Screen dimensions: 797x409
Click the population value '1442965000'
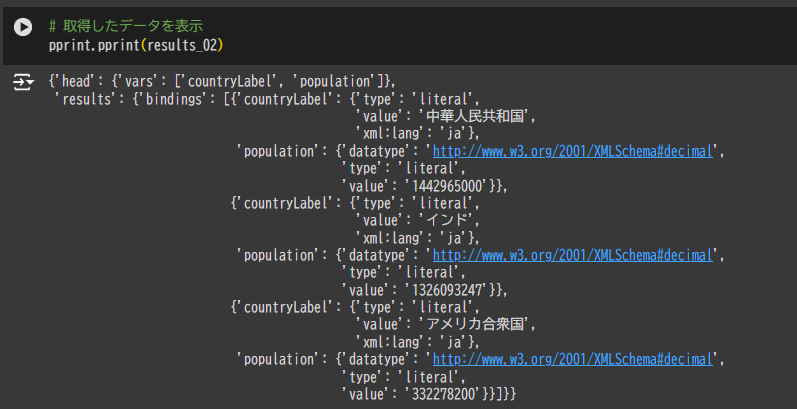point(448,186)
